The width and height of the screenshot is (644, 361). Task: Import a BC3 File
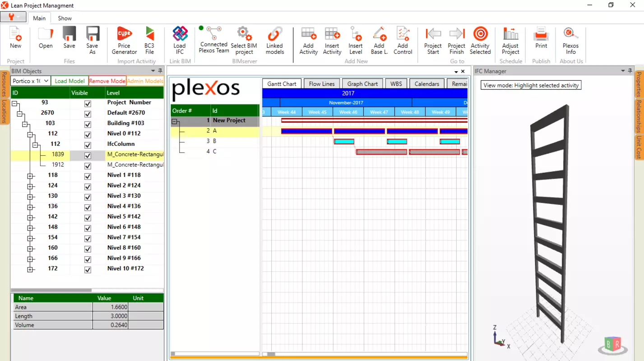click(149, 41)
